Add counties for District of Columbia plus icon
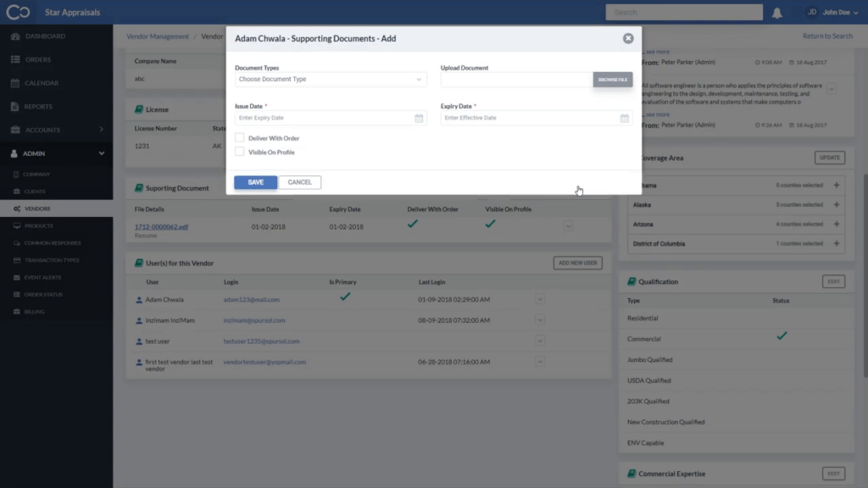 (x=837, y=243)
